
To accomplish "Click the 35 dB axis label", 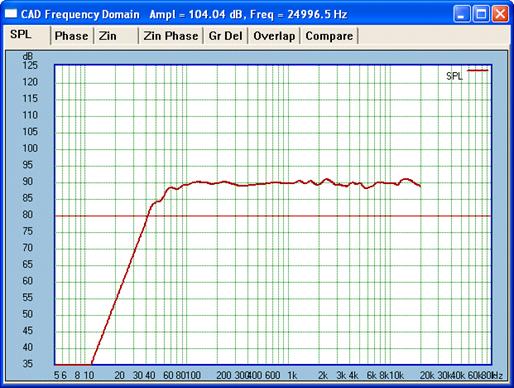I will point(28,363).
